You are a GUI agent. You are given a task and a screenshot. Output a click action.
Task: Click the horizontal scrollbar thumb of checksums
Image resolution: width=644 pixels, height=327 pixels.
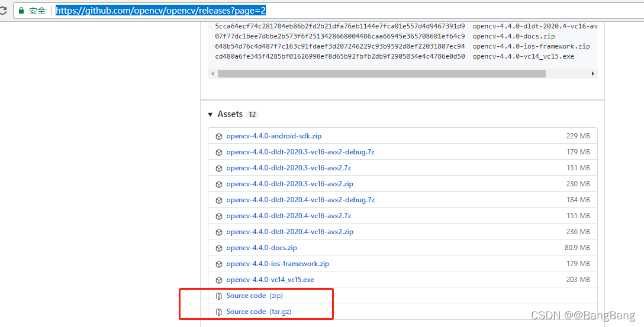[x=381, y=74]
